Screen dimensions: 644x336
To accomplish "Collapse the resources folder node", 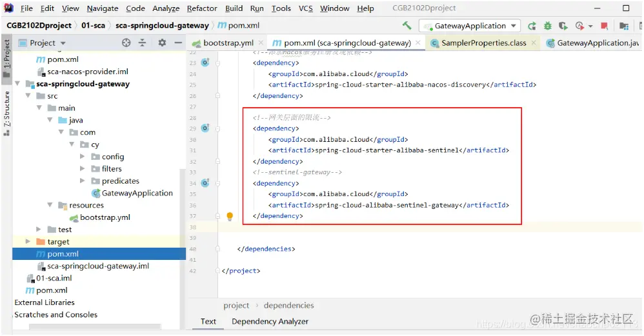I will pyautogui.click(x=50, y=204).
